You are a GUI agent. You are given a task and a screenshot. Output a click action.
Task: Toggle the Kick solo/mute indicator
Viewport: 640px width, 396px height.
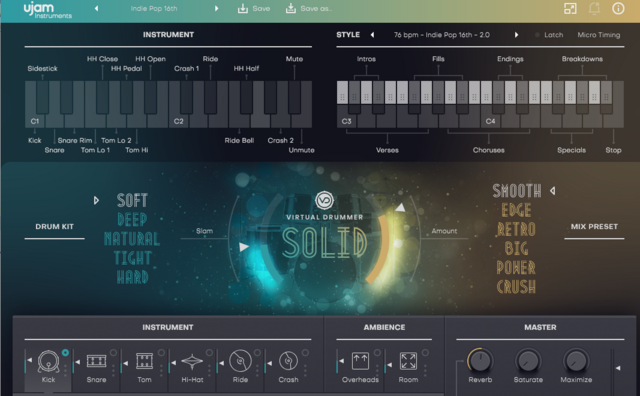pos(65,353)
